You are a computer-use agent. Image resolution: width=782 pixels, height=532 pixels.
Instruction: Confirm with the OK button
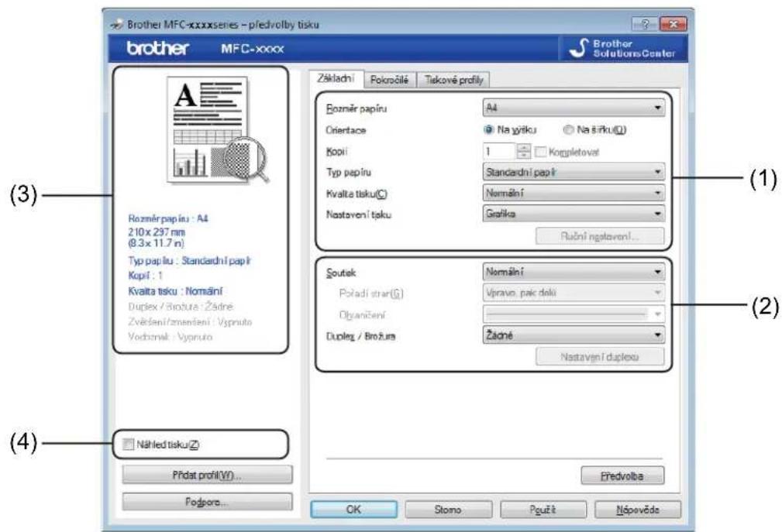[353, 509]
